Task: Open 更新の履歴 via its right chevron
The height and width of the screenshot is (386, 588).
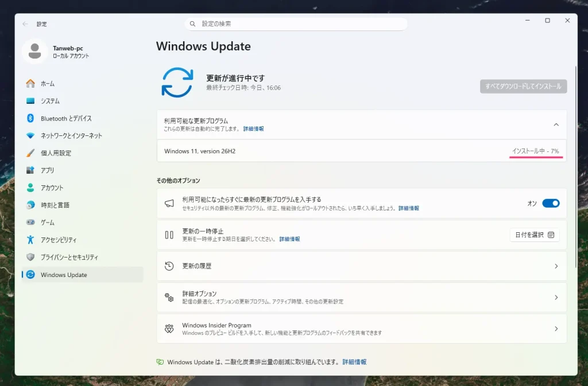Action: (556, 266)
